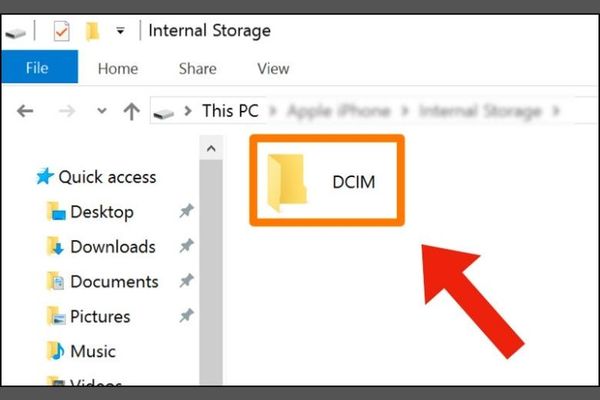This screenshot has width=600, height=400.
Task: Click This PC in the address bar
Action: 230,111
